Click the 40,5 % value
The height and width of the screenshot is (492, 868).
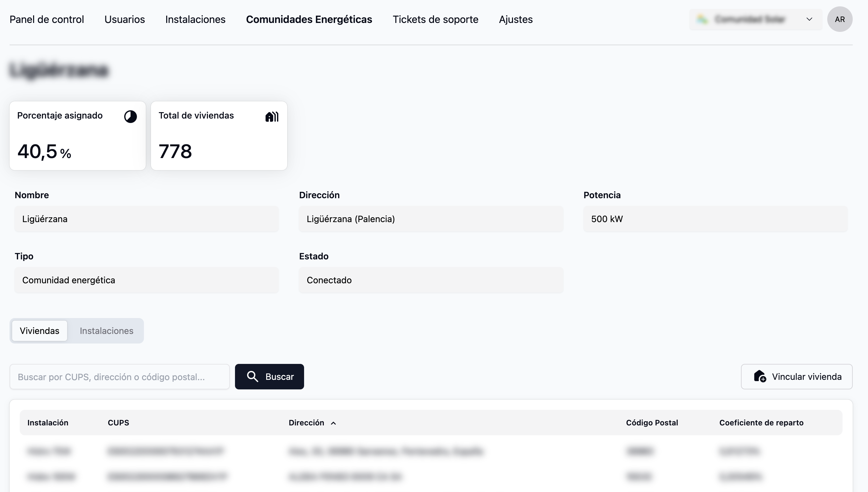pos(44,151)
